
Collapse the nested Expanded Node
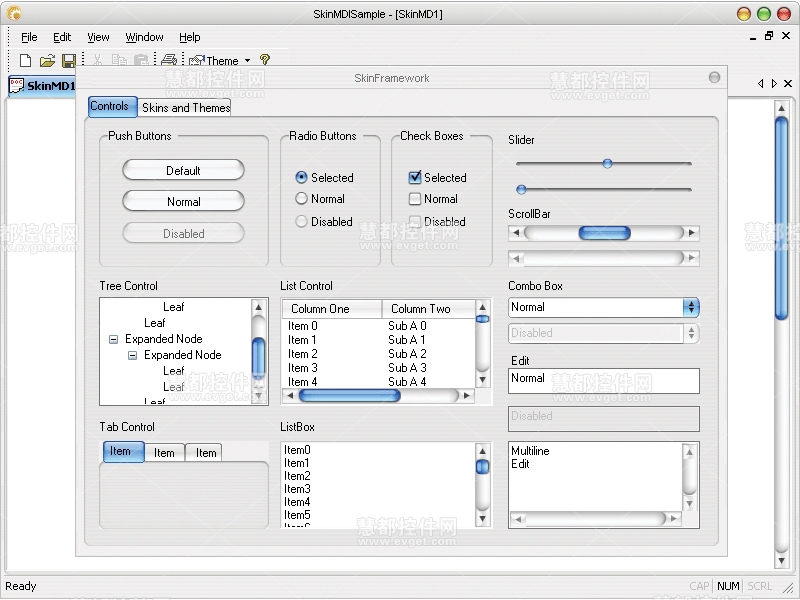pyautogui.click(x=132, y=355)
